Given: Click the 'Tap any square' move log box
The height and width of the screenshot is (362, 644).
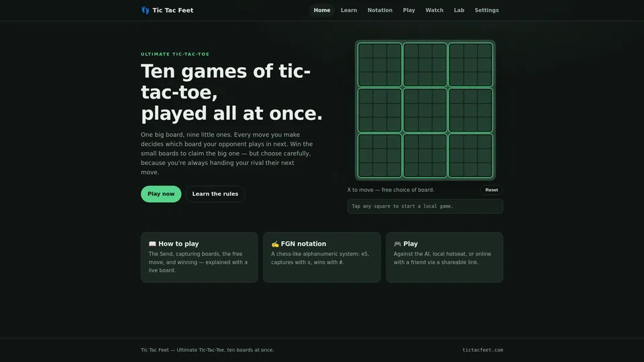Looking at the screenshot, I should pos(425,206).
